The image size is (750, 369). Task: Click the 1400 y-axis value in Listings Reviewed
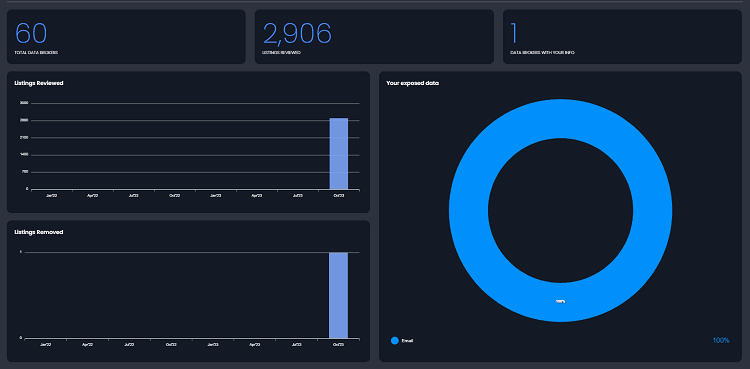tap(24, 155)
